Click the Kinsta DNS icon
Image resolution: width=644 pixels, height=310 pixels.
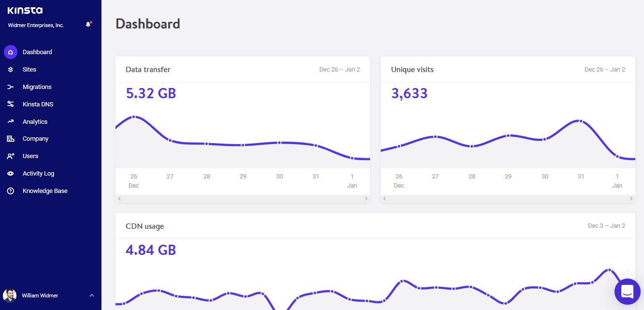tap(11, 104)
